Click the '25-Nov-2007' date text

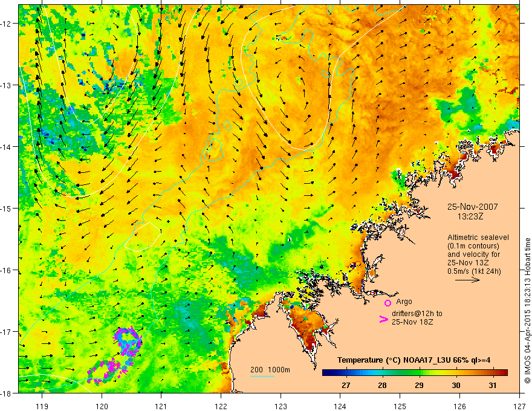coord(472,207)
